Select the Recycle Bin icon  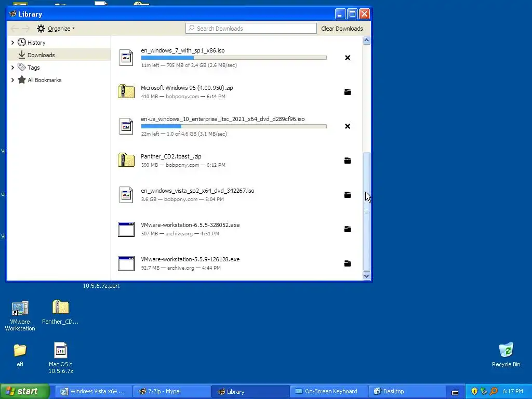[x=506, y=355]
